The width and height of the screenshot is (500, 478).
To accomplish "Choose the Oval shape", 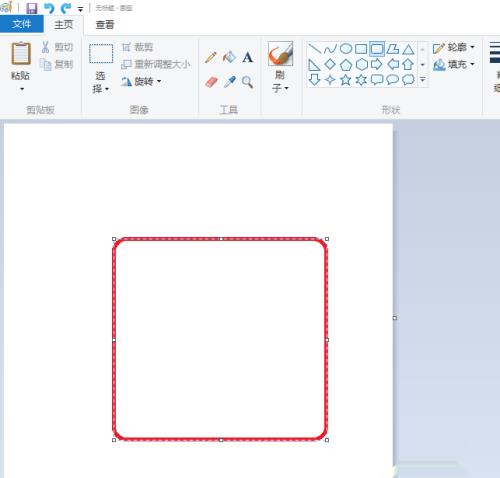I will (346, 49).
